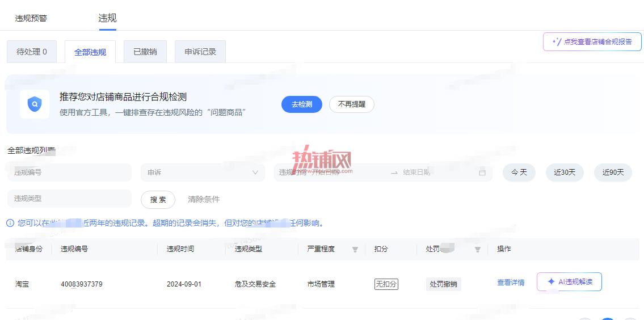Click the chevron on the 申诉 select box

tap(255, 172)
